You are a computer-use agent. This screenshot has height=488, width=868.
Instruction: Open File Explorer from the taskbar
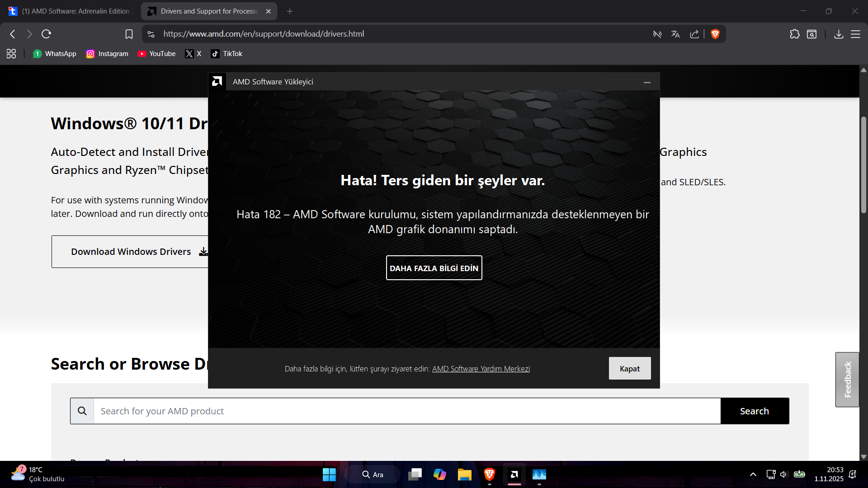[x=464, y=474]
